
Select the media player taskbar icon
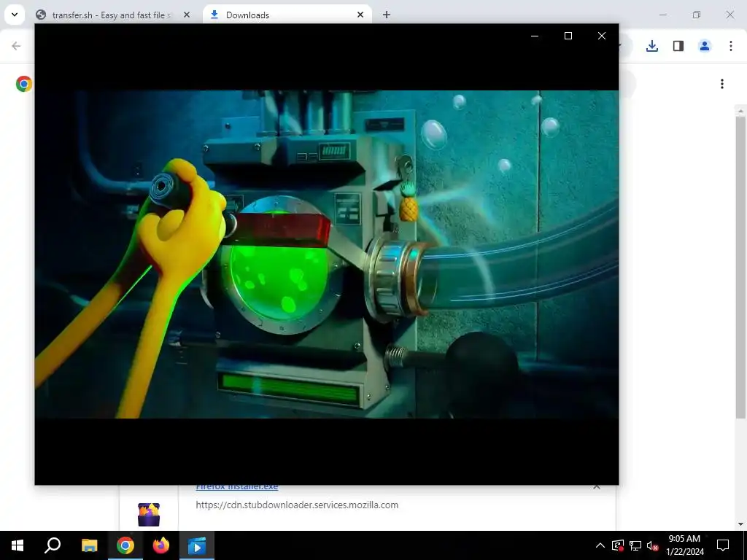[x=197, y=545]
